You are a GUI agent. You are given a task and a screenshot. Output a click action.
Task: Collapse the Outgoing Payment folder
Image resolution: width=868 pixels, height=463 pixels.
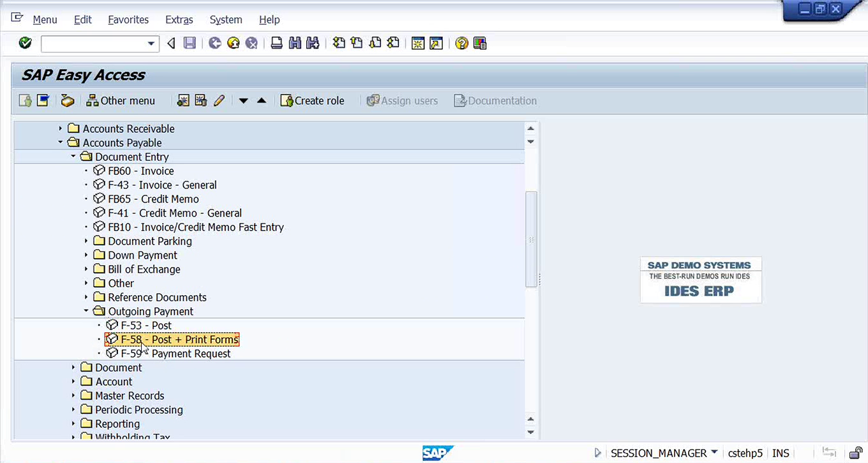coord(86,311)
